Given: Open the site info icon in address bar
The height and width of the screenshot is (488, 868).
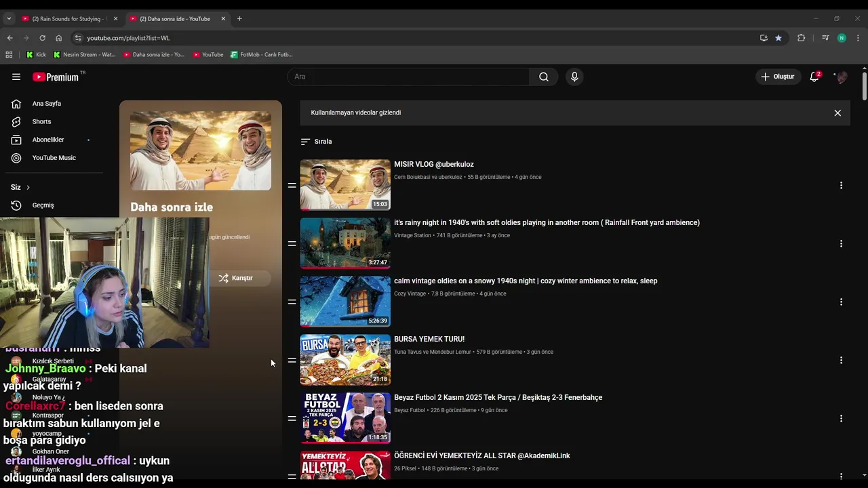Looking at the screenshot, I should 78,38.
